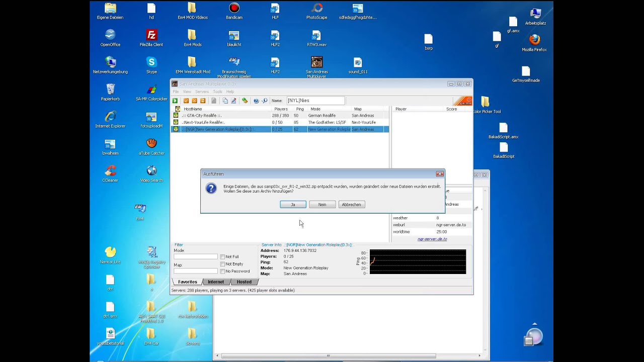Select the aTube Catcher desktop icon
This screenshot has width=644, height=362.
(x=151, y=147)
